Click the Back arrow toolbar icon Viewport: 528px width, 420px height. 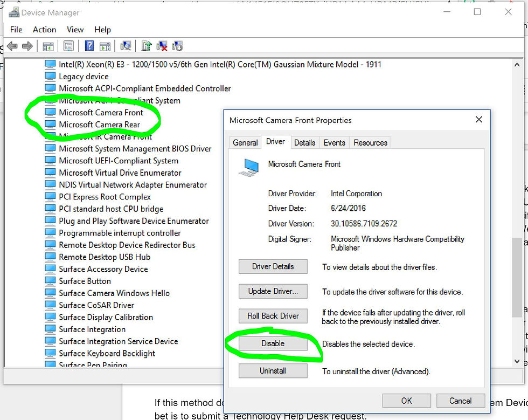tap(12, 46)
